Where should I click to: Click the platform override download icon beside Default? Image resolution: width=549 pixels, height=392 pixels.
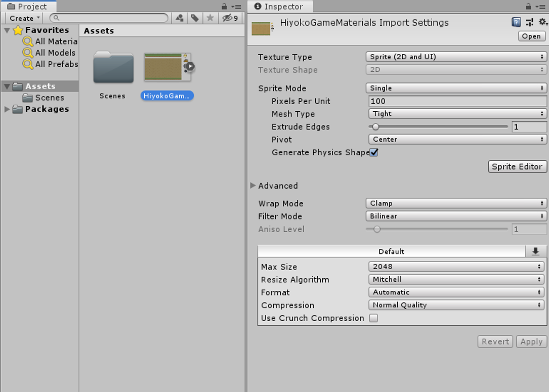(536, 251)
